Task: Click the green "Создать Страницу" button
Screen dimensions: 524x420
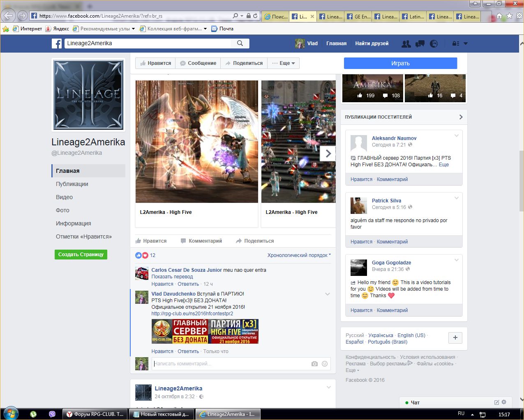Action: click(81, 255)
